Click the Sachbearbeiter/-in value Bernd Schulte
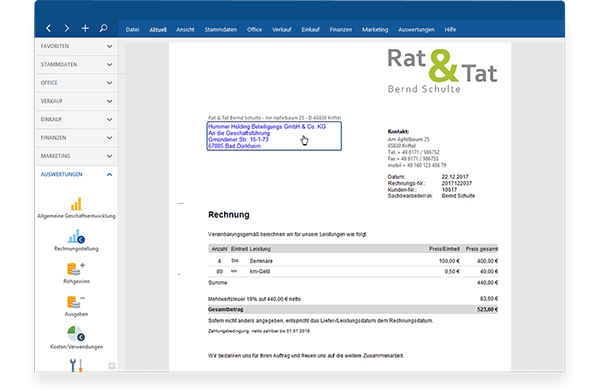Viewport: 600px width, 392px height. coord(458,196)
